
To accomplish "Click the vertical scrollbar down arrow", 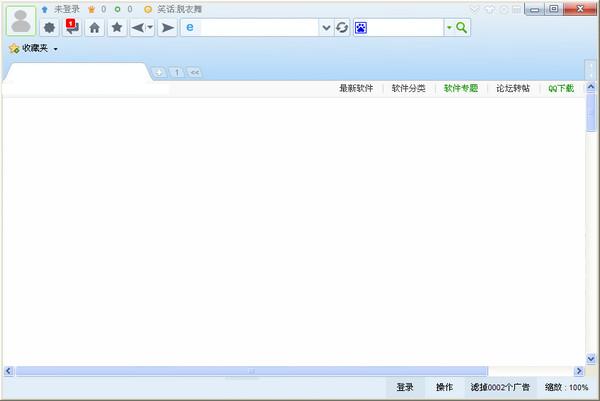I will pyautogui.click(x=591, y=359).
